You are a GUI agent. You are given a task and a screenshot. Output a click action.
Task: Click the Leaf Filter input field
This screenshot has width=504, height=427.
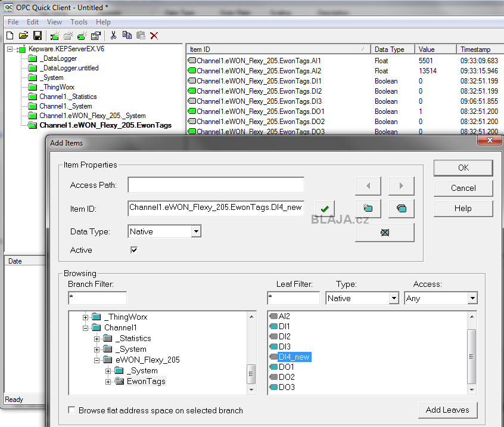(x=294, y=298)
